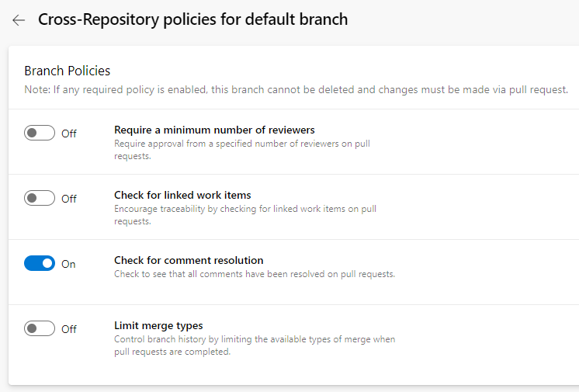Click the On label beside comment resolution
Screen dimensions: 579x392
pyautogui.click(x=68, y=264)
